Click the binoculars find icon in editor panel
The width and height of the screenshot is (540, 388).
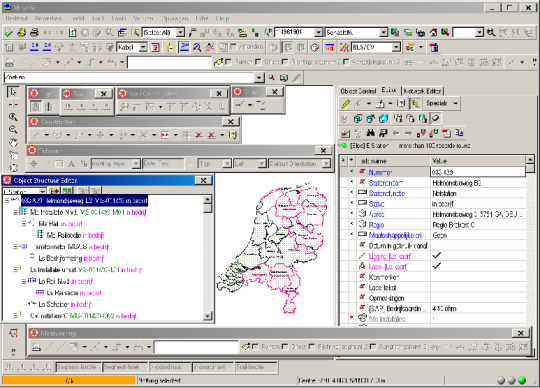pyautogui.click(x=371, y=133)
